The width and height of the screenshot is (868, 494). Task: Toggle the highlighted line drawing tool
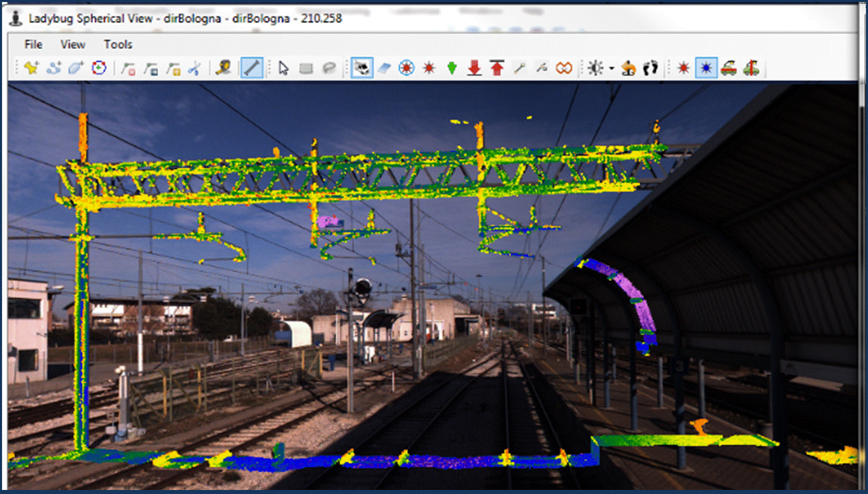pos(252,68)
